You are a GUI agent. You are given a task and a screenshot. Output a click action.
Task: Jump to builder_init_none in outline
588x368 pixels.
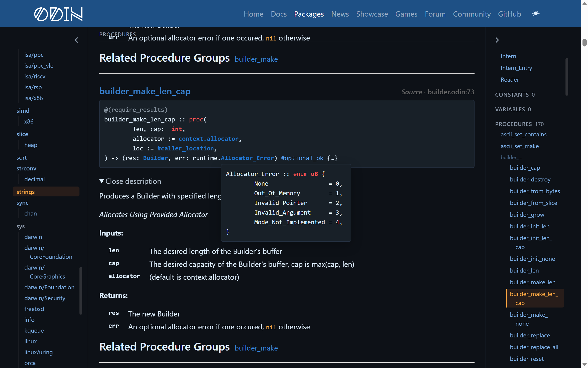point(532,259)
